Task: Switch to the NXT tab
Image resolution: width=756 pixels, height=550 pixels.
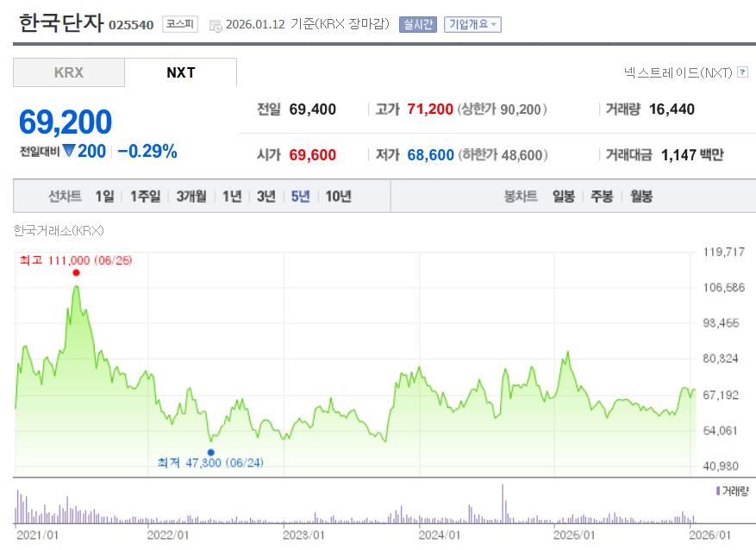Action: point(181,72)
